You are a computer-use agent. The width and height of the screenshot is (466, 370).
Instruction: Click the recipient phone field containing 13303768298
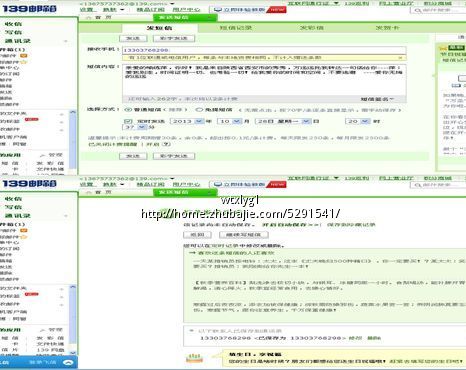[x=264, y=50]
